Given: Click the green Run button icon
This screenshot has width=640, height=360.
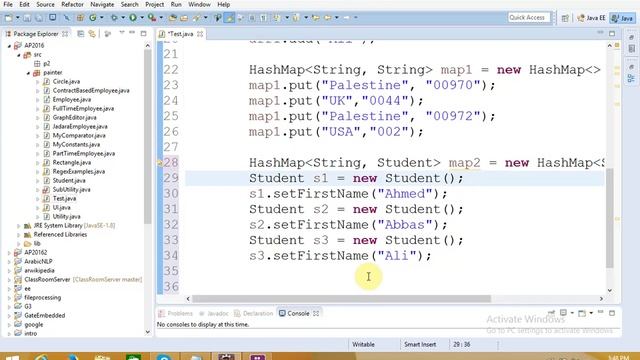Looking at the screenshot, I should coord(133,18).
